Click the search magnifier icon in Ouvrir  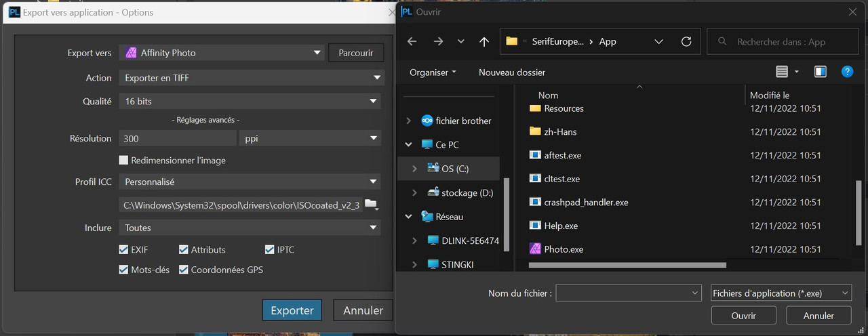pyautogui.click(x=724, y=42)
